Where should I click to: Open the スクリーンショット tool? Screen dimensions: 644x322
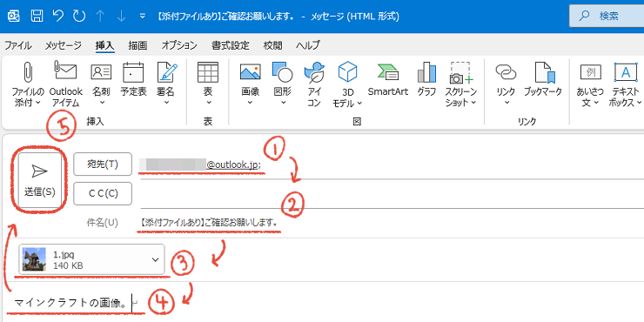[x=460, y=84]
